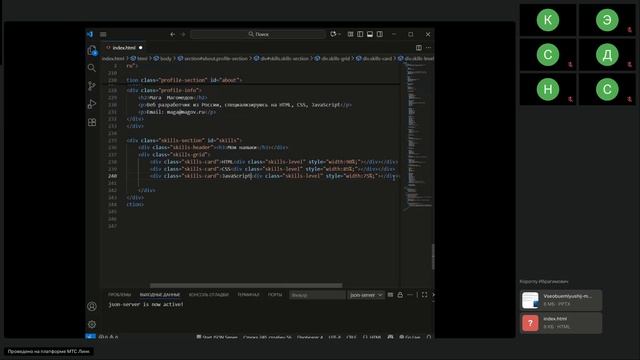Open notifications bell in status bar
Image resolution: width=640 pixels, height=360 pixels.
tap(429, 337)
